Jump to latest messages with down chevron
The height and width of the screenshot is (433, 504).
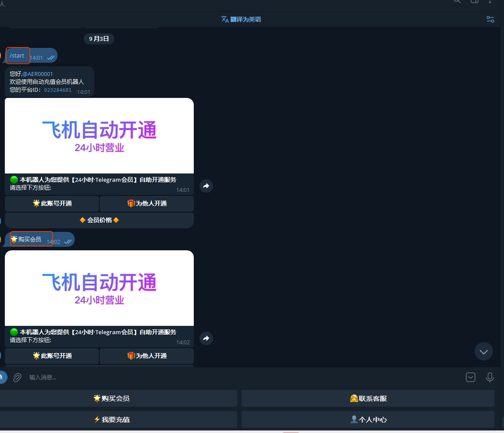tap(483, 351)
